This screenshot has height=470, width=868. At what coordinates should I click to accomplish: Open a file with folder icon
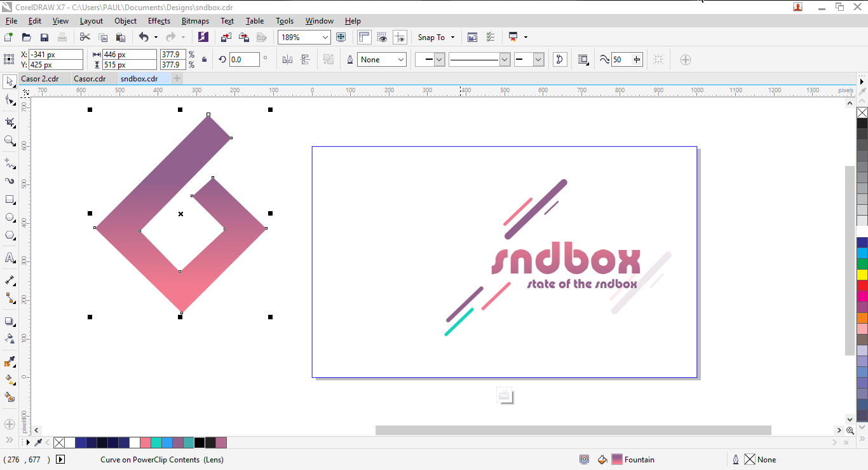(27, 38)
